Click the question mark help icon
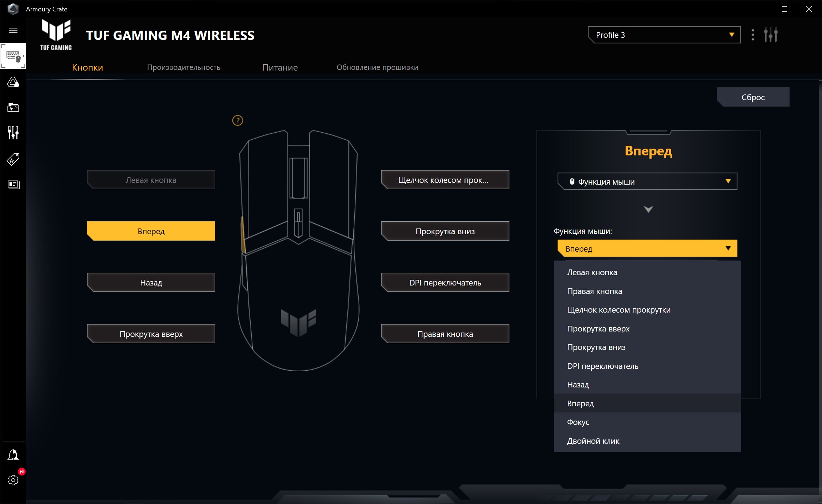This screenshot has height=504, width=822. click(x=238, y=120)
